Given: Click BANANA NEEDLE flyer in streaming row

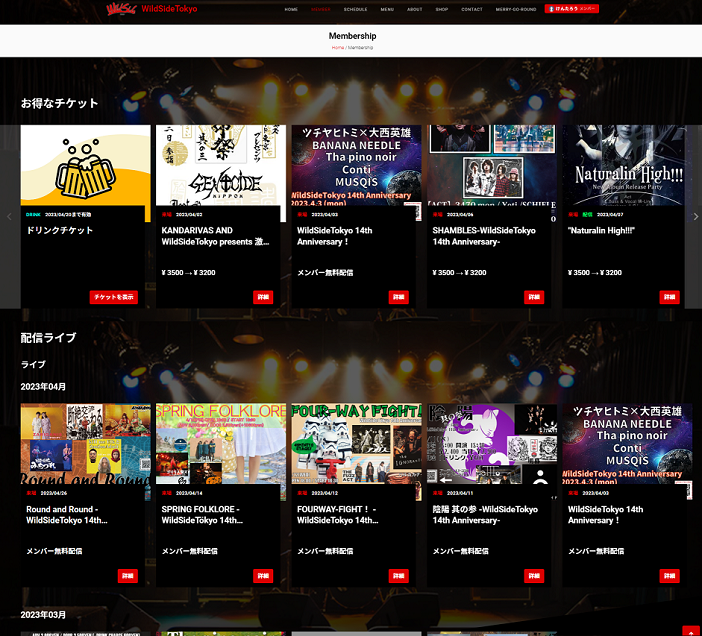Looking at the screenshot, I should tap(627, 444).
